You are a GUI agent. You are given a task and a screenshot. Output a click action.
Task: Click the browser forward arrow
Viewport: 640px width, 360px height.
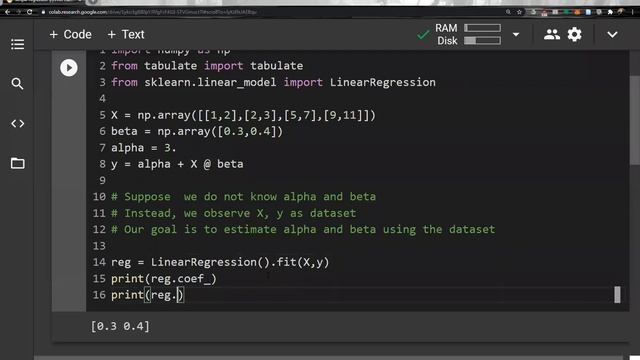point(19,12)
